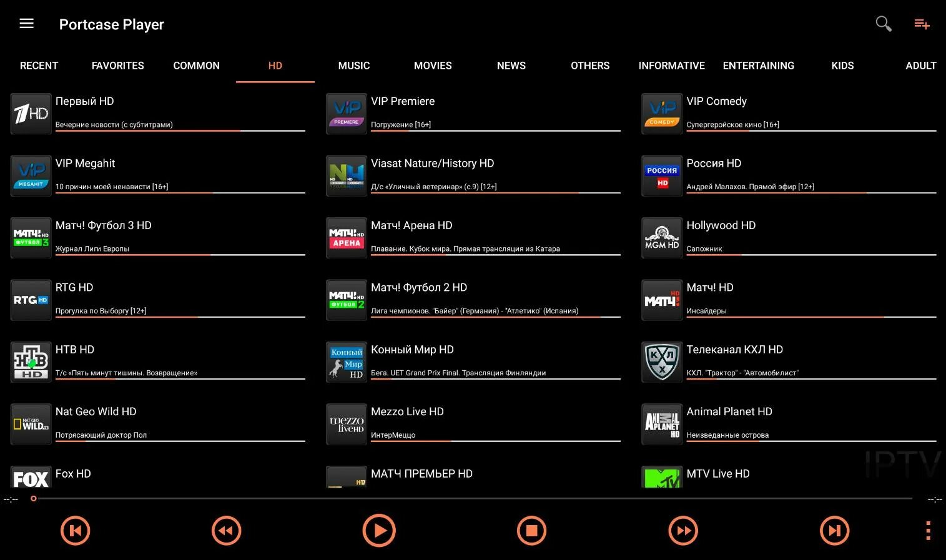
Task: Click program 'Вечерние новости (с субтитрами)'
Action: point(114,124)
